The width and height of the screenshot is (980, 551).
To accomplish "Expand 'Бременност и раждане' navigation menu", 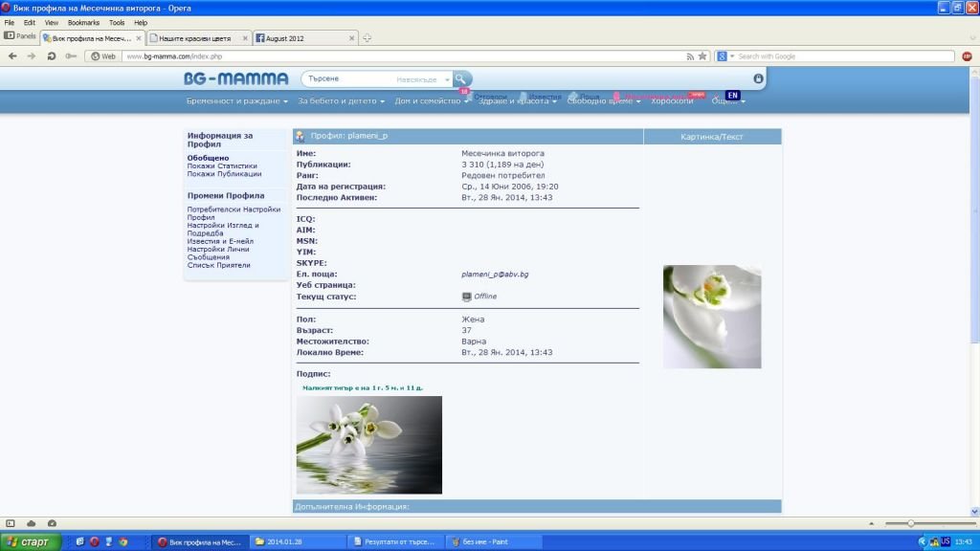I will pos(236,101).
